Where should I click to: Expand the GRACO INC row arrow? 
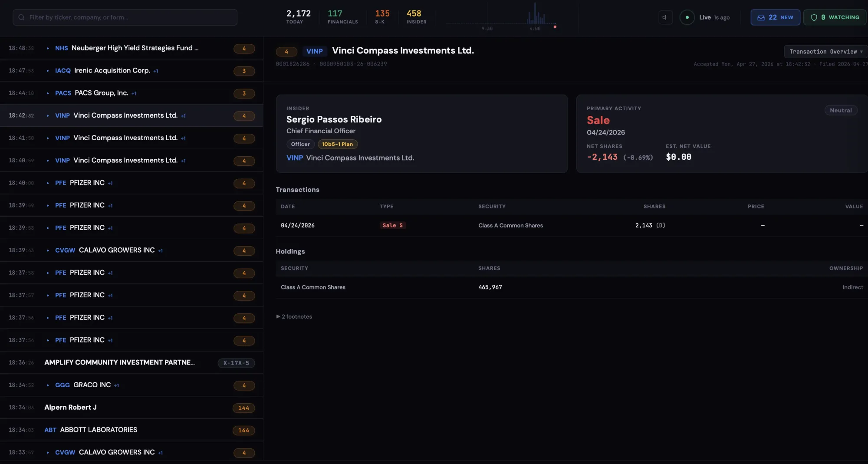click(x=48, y=385)
